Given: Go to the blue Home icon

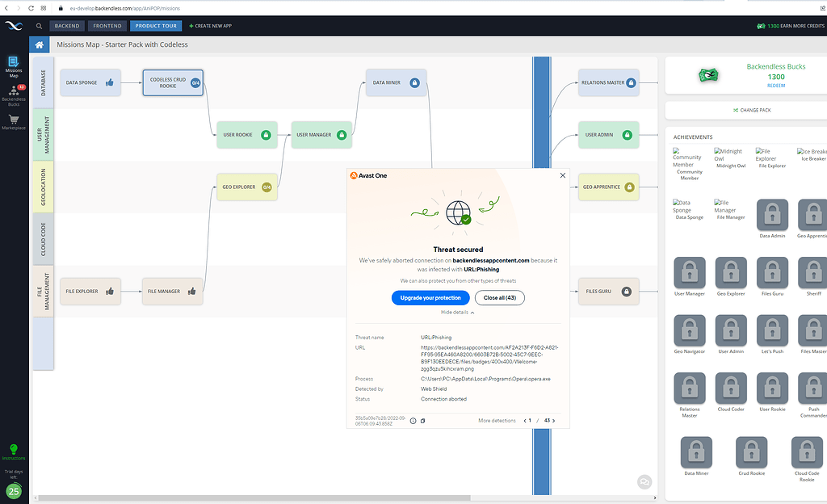Looking at the screenshot, I should [x=39, y=44].
